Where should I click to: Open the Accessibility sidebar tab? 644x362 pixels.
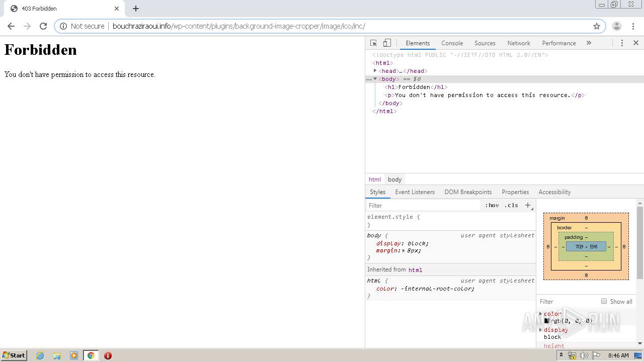click(x=554, y=192)
